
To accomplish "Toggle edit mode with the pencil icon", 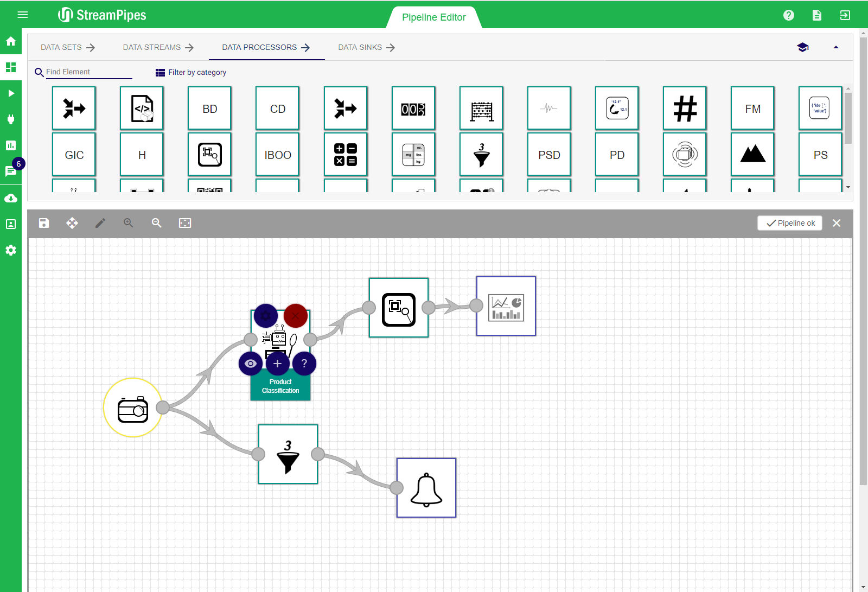I will coord(100,223).
